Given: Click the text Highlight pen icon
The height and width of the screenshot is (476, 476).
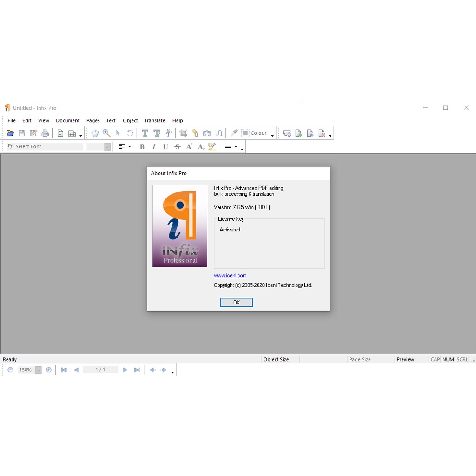Looking at the screenshot, I should tap(212, 146).
